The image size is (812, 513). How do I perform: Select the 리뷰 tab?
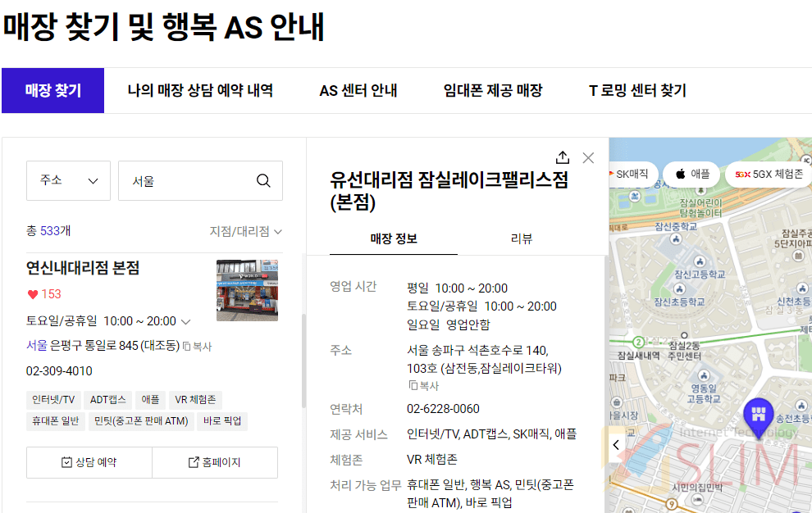pyautogui.click(x=522, y=238)
